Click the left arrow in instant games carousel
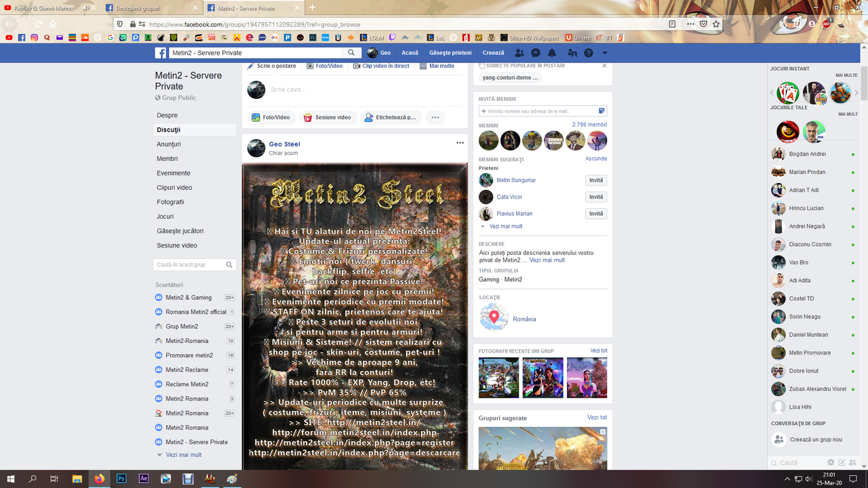This screenshot has width=868, height=488. (772, 93)
